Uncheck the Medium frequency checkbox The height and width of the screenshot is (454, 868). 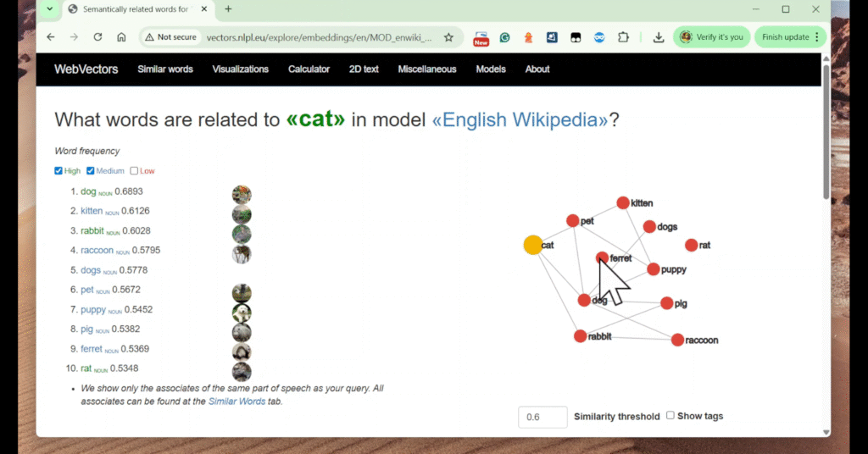[91, 171]
